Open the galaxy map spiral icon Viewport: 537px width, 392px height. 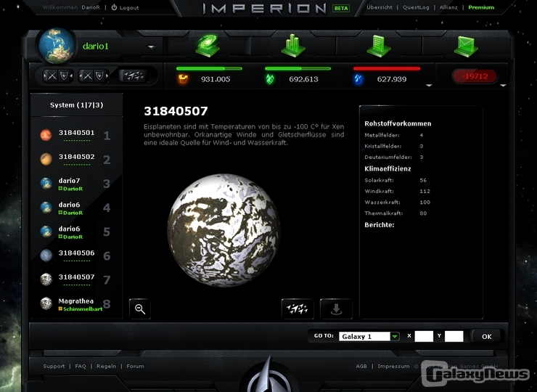click(208, 45)
